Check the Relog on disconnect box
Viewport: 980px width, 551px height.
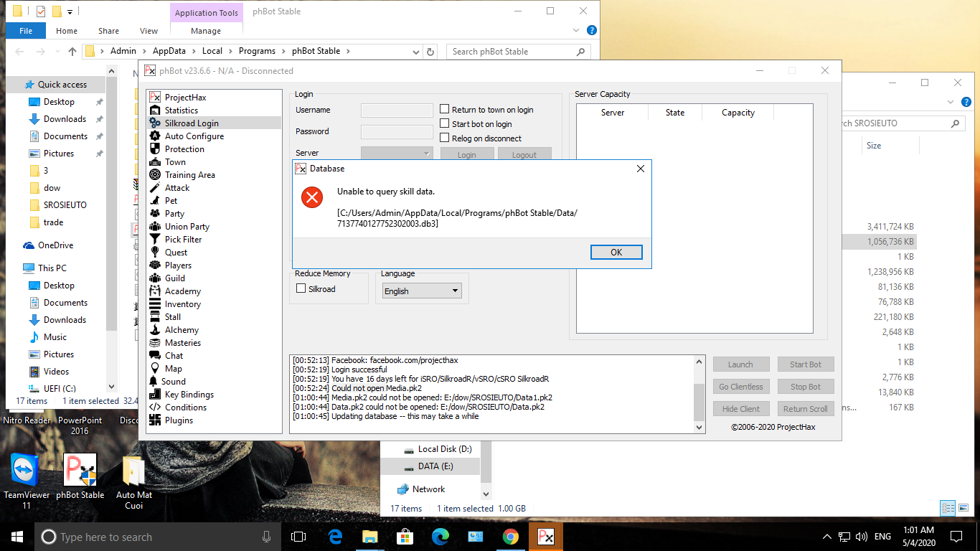pos(445,138)
